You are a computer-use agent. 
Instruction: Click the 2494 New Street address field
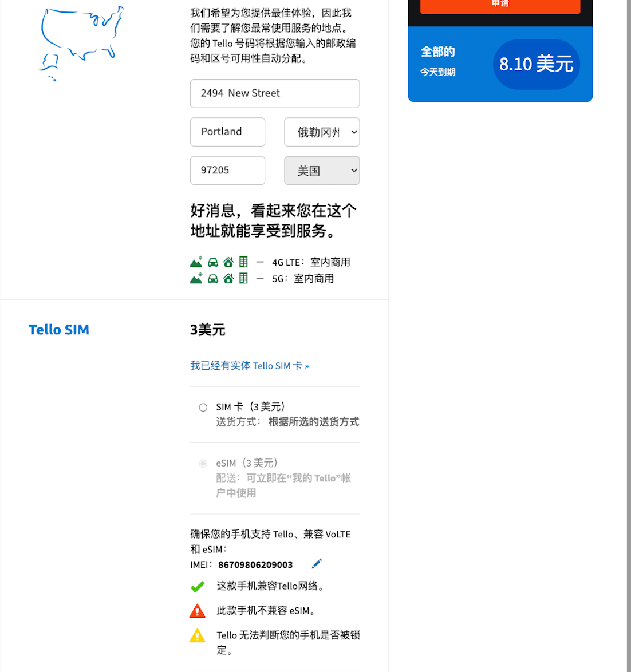(274, 93)
